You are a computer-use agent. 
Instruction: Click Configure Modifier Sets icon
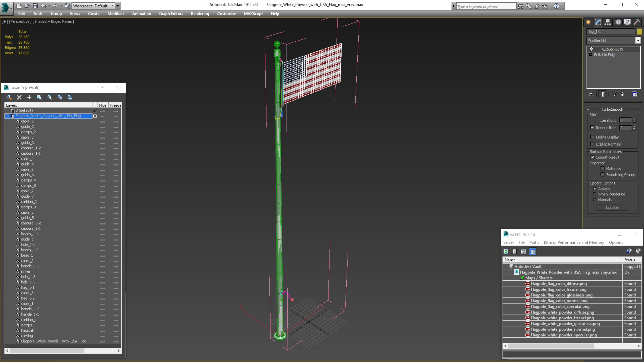click(635, 94)
